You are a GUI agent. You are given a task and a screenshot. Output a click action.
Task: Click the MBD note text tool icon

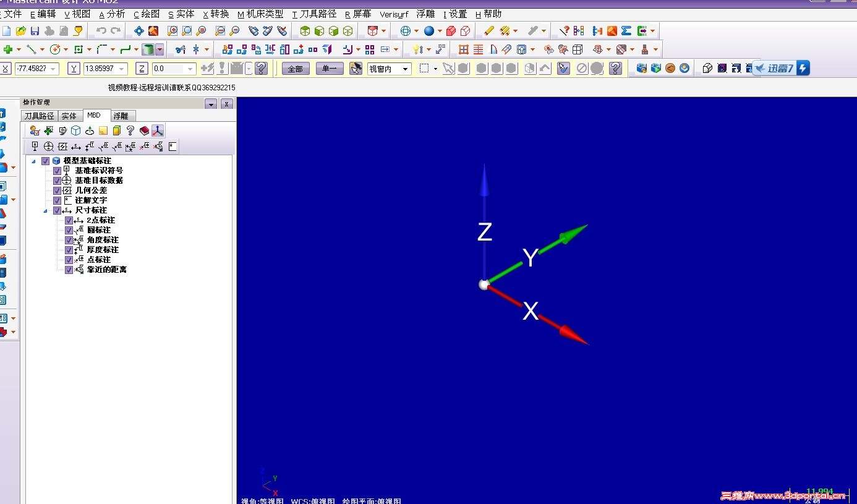[173, 147]
